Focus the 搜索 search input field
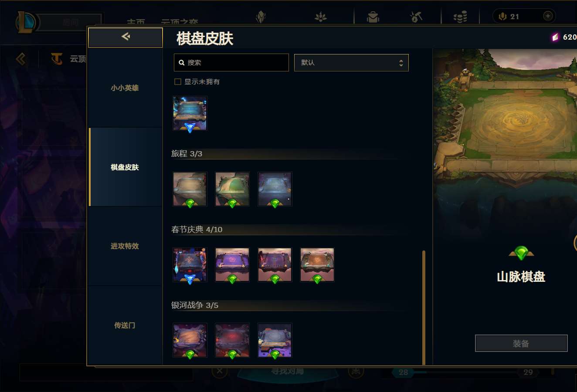The height and width of the screenshot is (392, 577). point(231,63)
